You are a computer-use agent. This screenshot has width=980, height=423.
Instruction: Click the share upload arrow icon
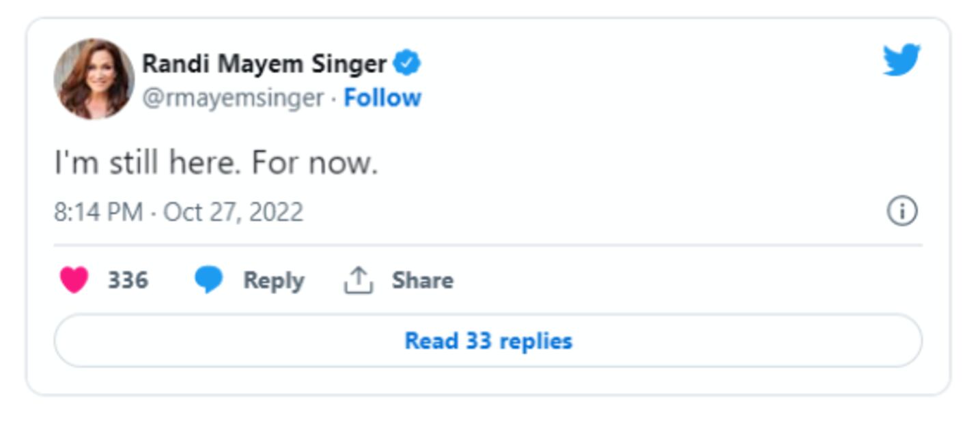coord(358,280)
